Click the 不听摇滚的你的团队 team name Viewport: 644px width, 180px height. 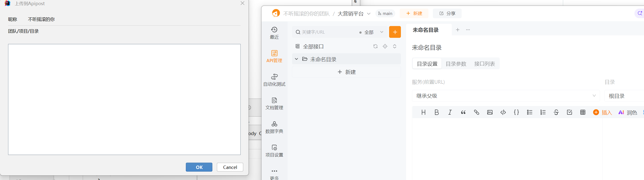(x=307, y=14)
